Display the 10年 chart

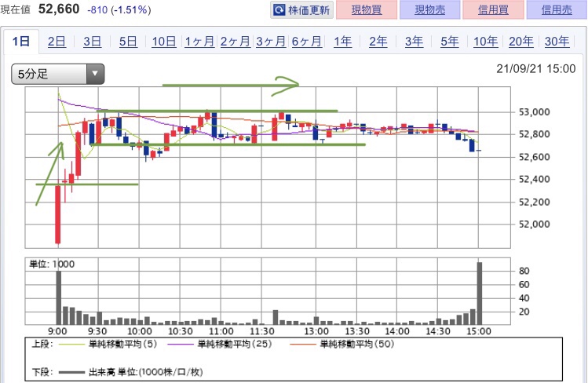(x=486, y=42)
